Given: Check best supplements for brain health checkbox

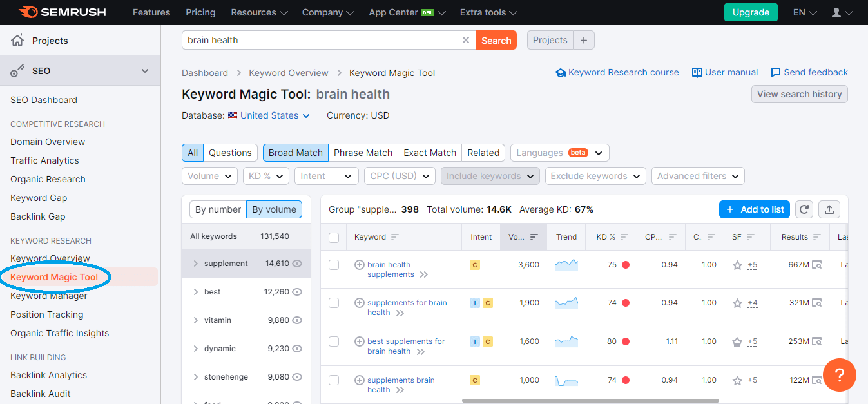Looking at the screenshot, I should tap(334, 341).
